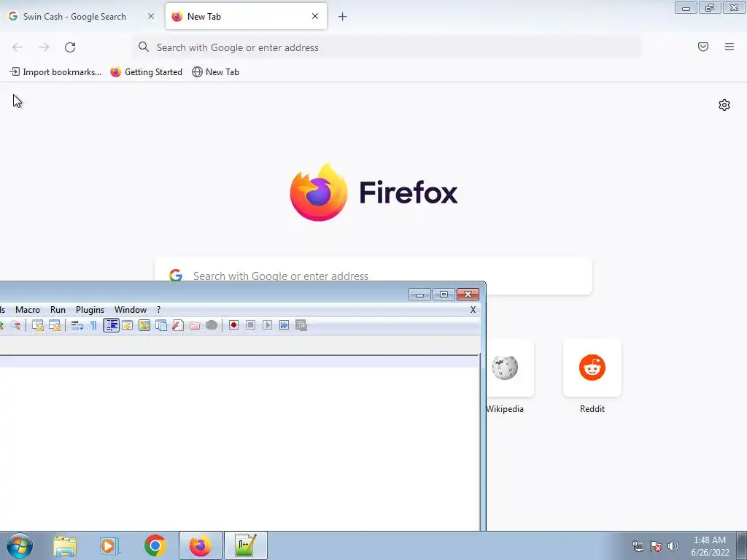
Task: Open Define Your Language dialog icon
Action: pos(127,325)
